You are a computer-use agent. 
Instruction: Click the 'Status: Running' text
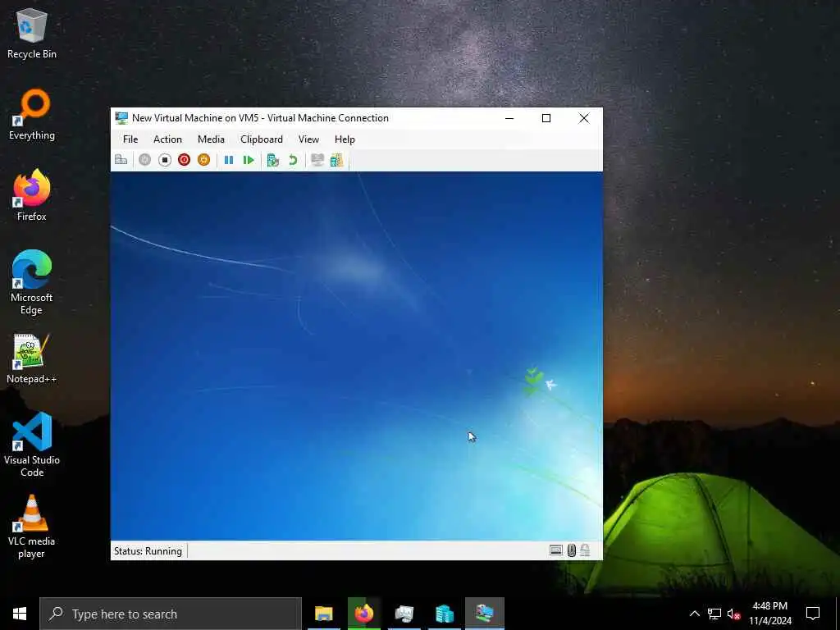click(148, 550)
